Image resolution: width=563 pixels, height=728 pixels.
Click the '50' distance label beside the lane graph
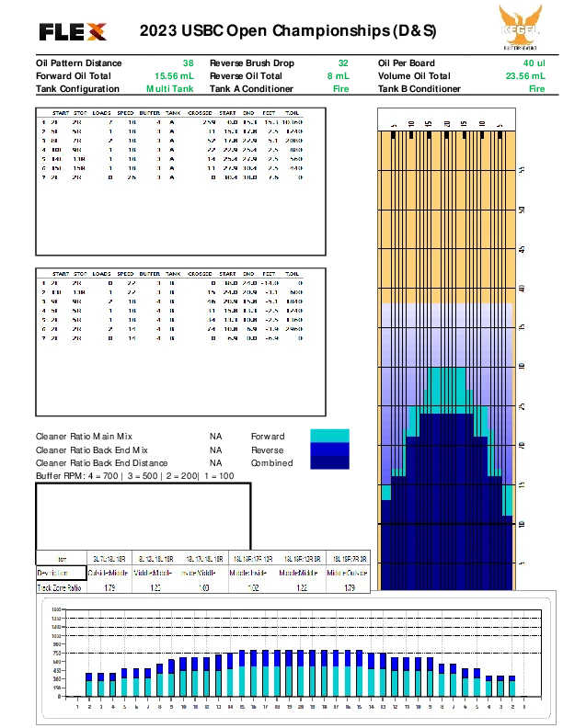coord(522,210)
